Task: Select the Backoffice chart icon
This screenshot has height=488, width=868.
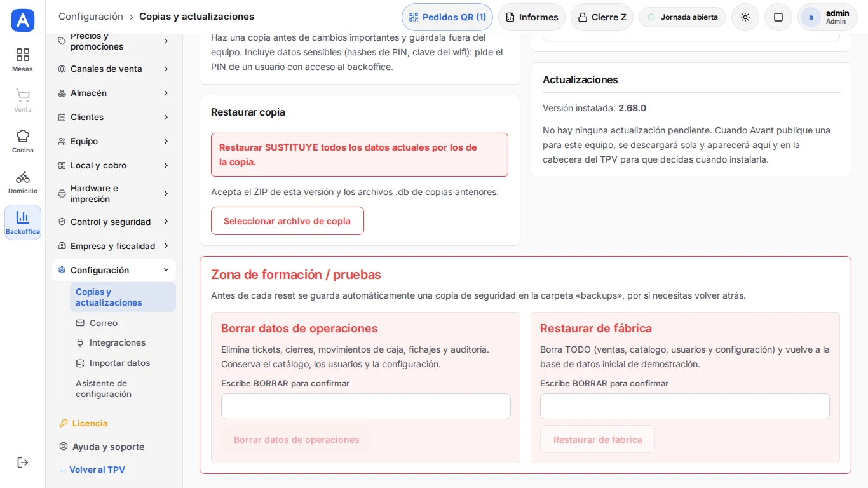Action: (23, 217)
